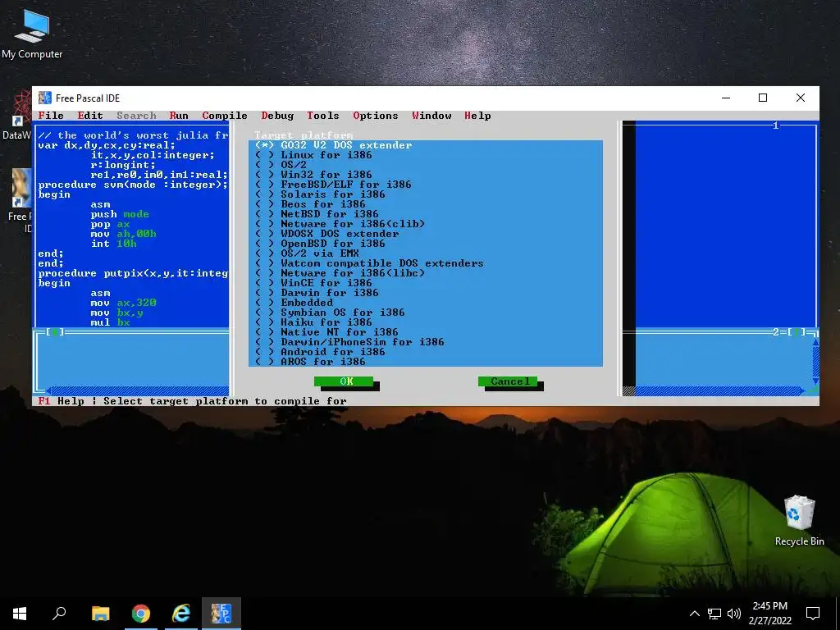Confirm with the green OK button
The height and width of the screenshot is (630, 840).
344,381
